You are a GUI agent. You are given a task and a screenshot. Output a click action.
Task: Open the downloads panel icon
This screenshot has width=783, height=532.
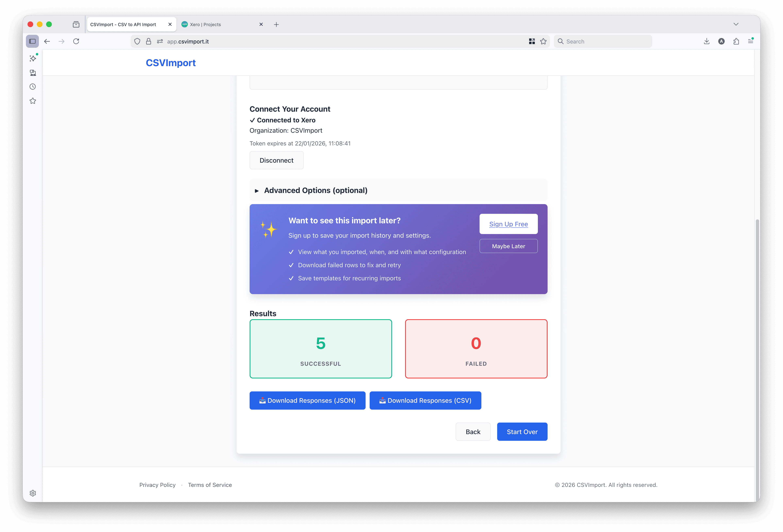tap(706, 41)
